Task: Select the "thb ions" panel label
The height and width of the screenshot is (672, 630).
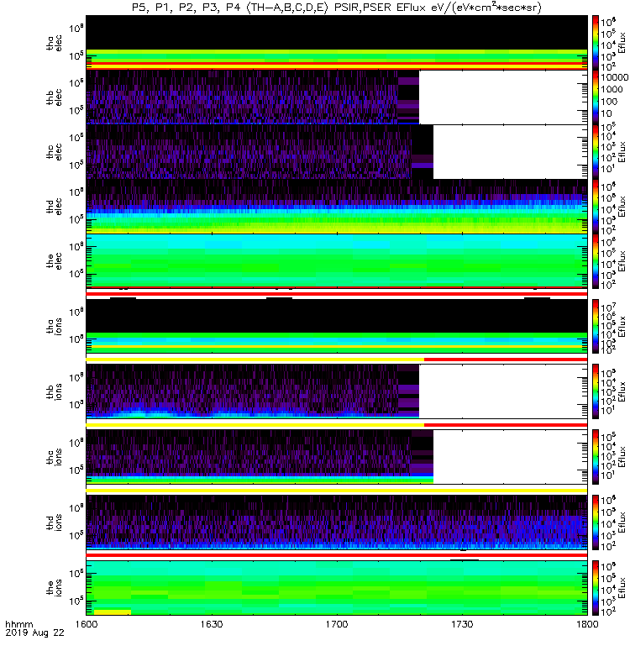Action: 55,391
